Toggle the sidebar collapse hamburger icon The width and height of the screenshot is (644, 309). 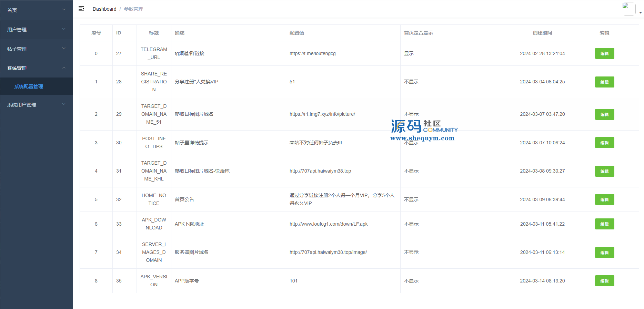click(81, 9)
